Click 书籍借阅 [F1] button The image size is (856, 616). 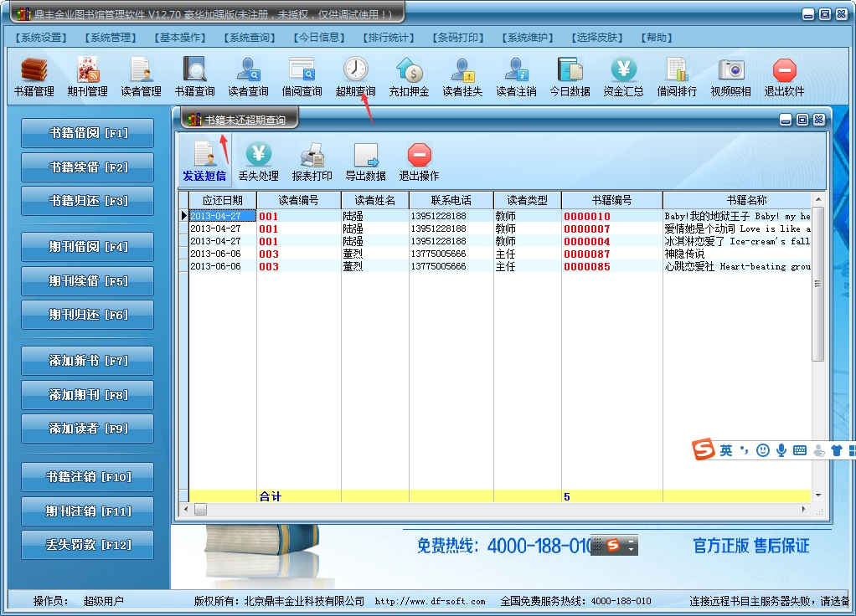(x=87, y=133)
